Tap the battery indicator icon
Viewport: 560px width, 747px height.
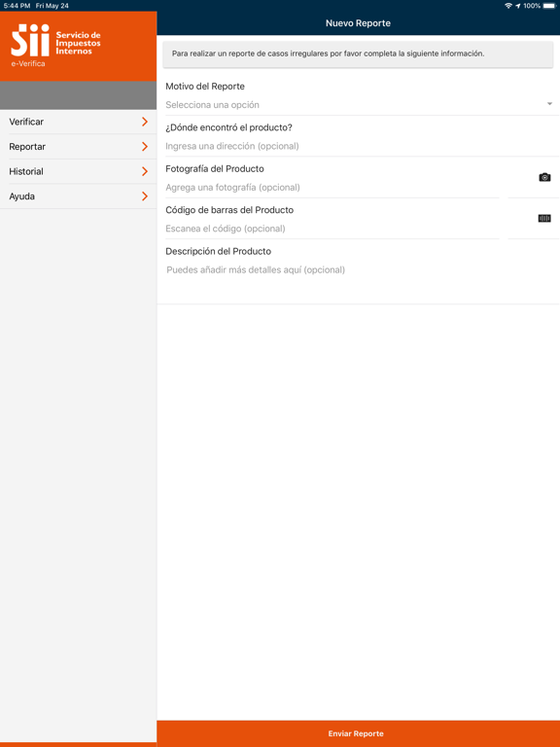[549, 6]
